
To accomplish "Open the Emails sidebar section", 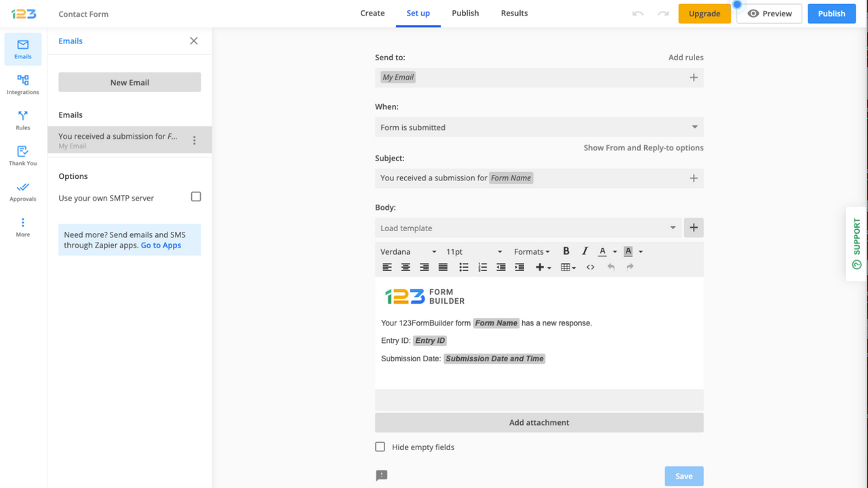I will [x=23, y=49].
